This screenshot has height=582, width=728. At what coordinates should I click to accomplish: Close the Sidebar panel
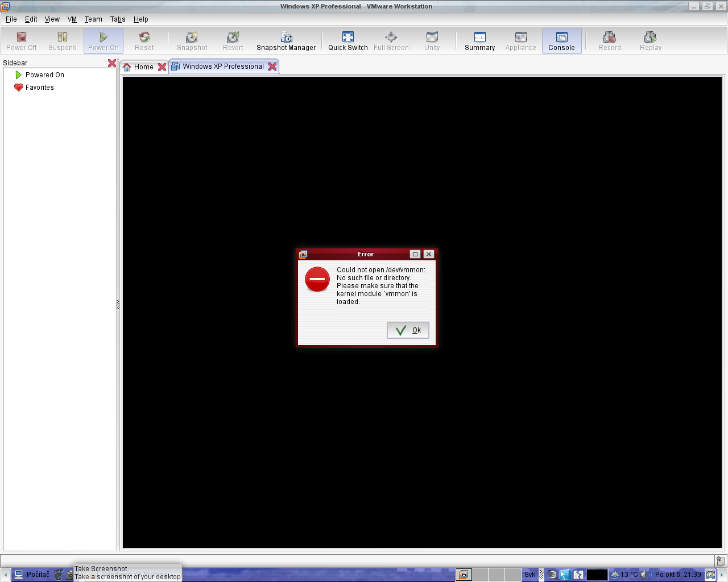[112, 63]
